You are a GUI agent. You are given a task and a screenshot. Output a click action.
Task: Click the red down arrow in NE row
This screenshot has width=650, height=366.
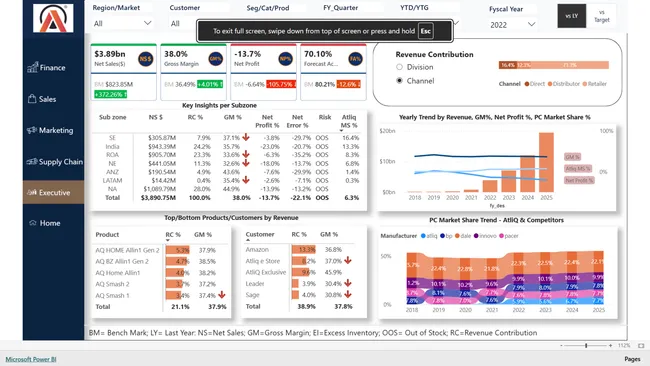(x=246, y=163)
